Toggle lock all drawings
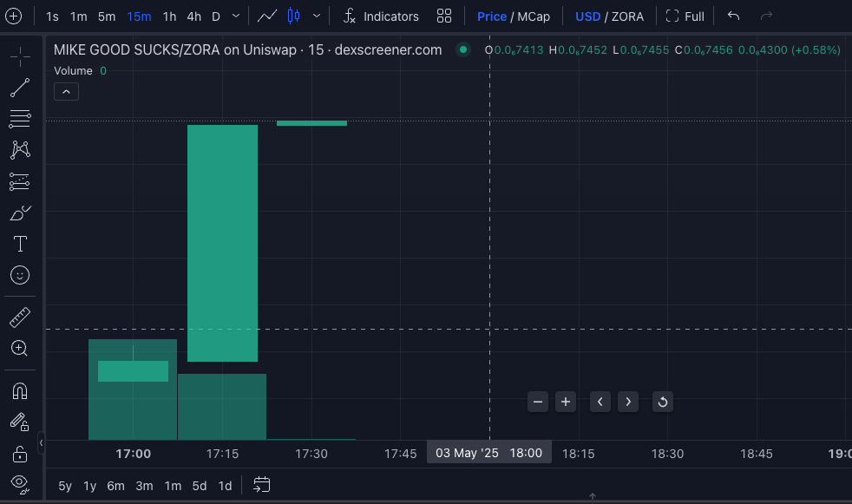852x504 pixels. click(20, 454)
